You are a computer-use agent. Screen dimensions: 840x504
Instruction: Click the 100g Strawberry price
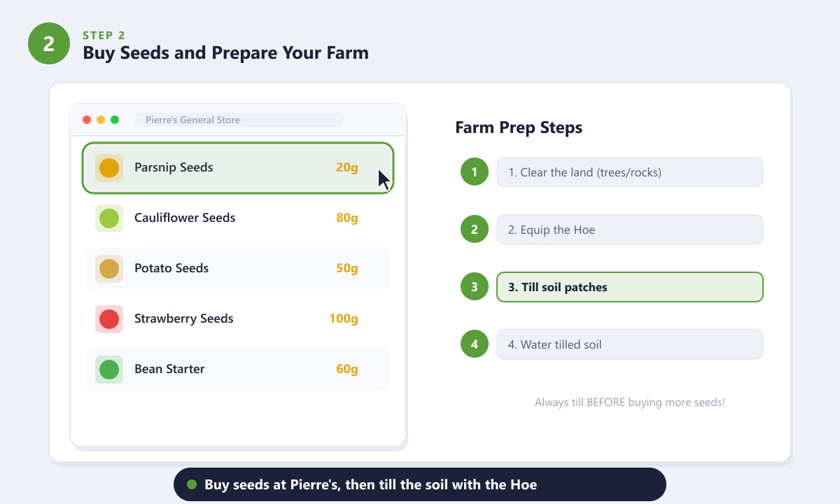point(344,319)
